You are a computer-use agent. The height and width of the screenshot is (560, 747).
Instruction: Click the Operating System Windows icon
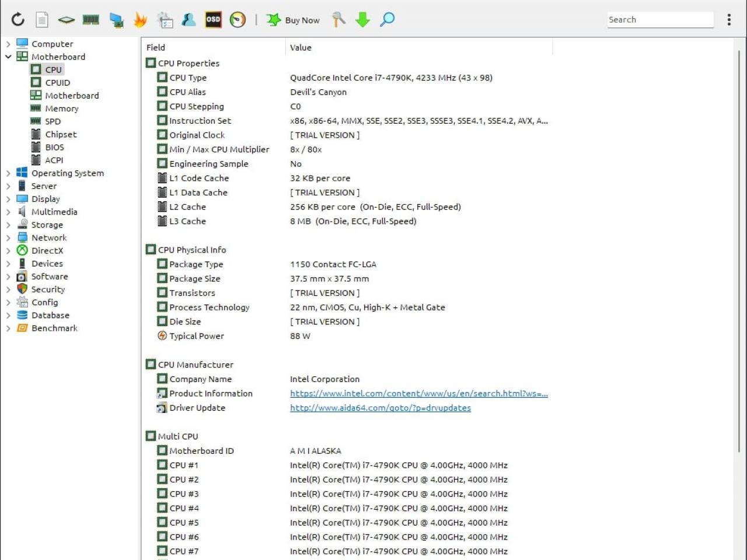click(x=22, y=173)
